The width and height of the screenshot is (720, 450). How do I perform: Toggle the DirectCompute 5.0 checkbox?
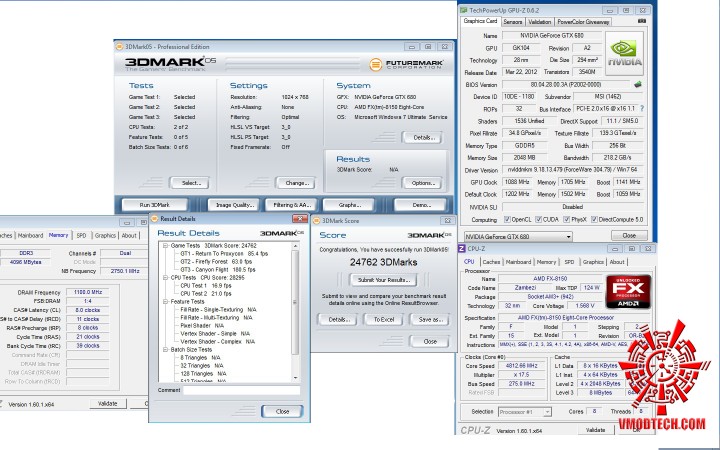click(594, 219)
